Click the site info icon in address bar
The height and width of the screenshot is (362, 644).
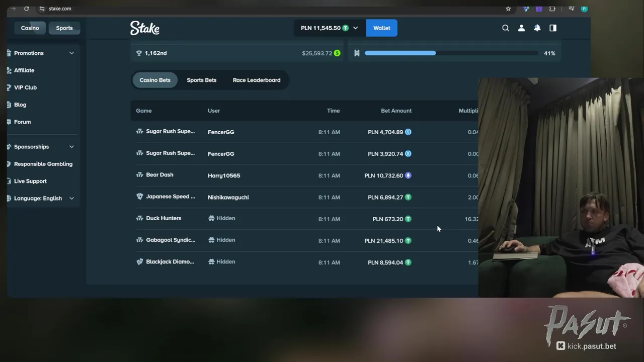click(x=42, y=9)
